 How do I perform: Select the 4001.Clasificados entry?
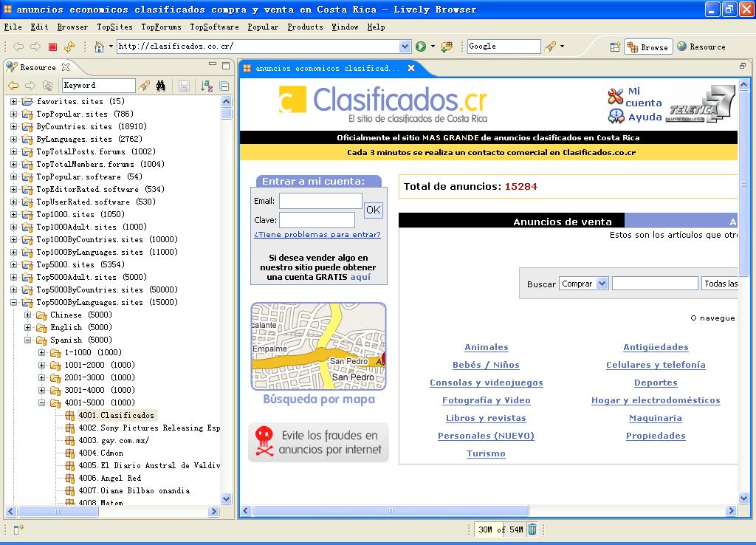pos(116,415)
